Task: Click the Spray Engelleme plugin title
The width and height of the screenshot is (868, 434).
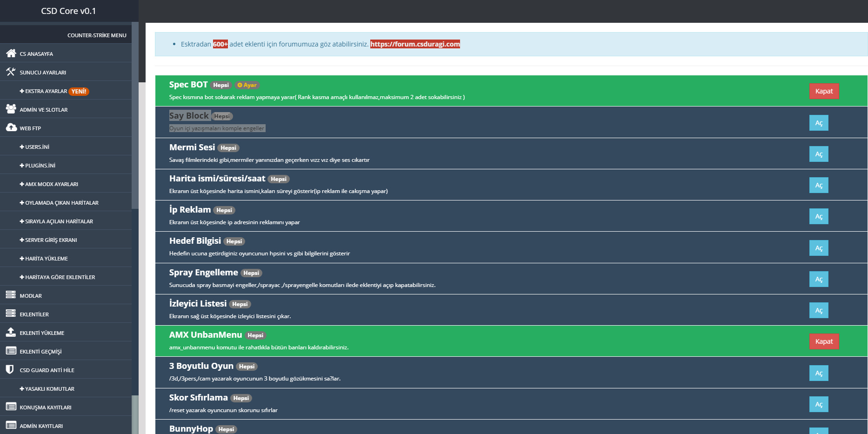Action: pos(203,273)
